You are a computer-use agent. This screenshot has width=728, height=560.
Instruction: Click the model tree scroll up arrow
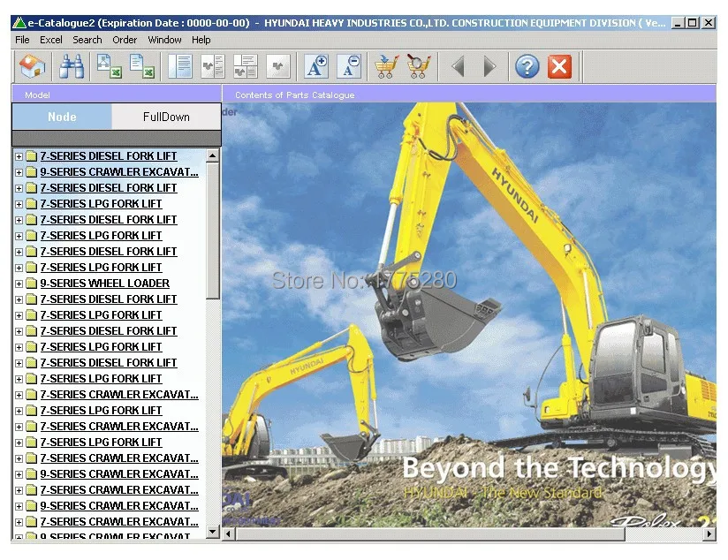(x=213, y=155)
